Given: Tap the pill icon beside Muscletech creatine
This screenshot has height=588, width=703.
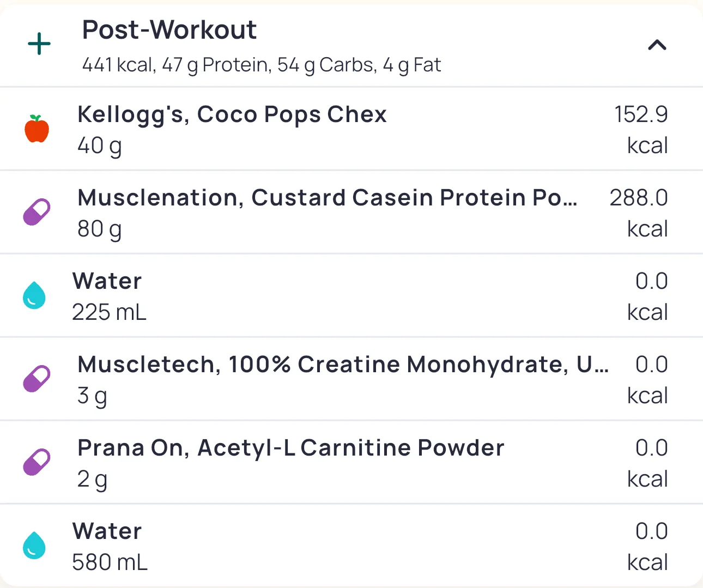Looking at the screenshot, I should coord(37,379).
